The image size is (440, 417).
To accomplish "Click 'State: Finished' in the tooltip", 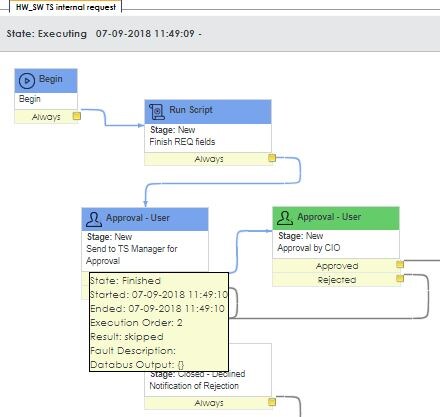I will point(125,281).
